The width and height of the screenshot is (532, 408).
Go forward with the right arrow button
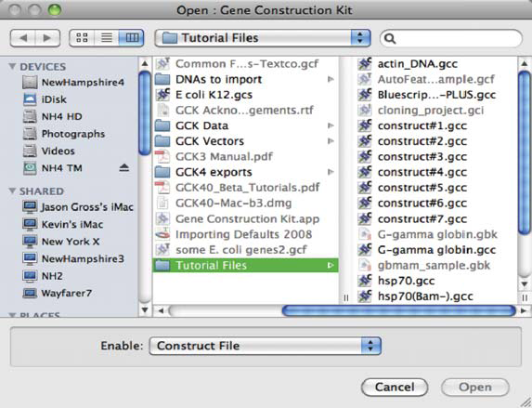(48, 38)
